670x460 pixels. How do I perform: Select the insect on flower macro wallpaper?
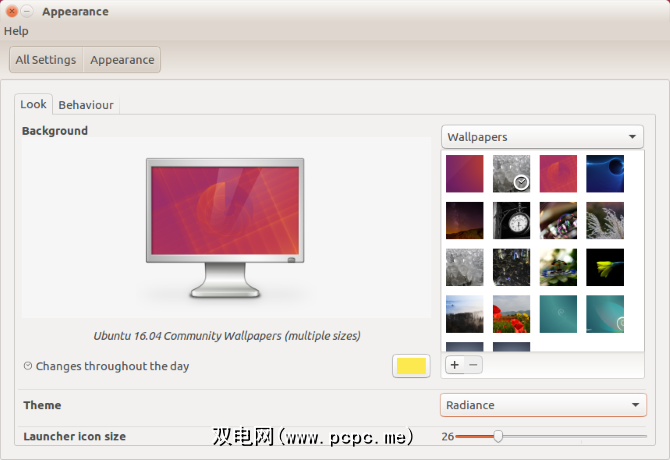558,267
